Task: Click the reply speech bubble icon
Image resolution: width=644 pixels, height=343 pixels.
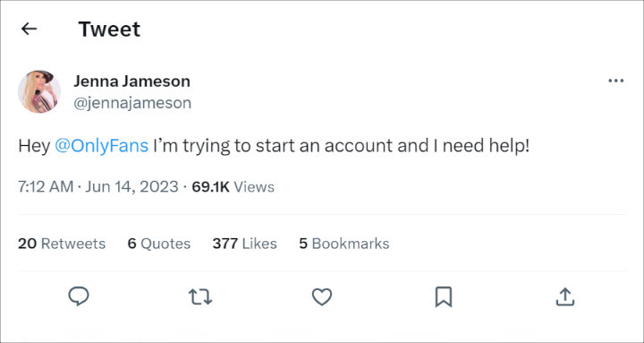Action: 79,296
